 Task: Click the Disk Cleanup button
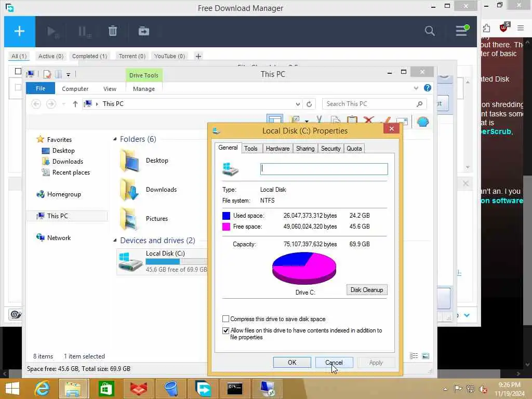click(x=367, y=289)
